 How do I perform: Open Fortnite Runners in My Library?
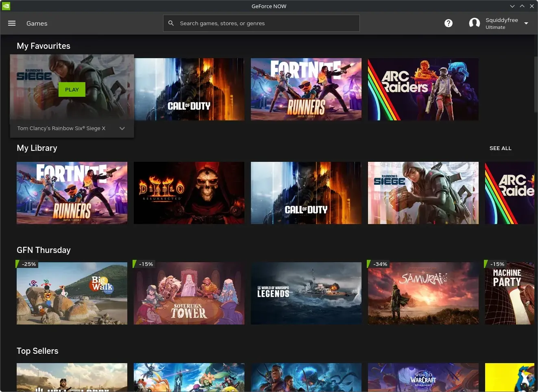(x=72, y=193)
